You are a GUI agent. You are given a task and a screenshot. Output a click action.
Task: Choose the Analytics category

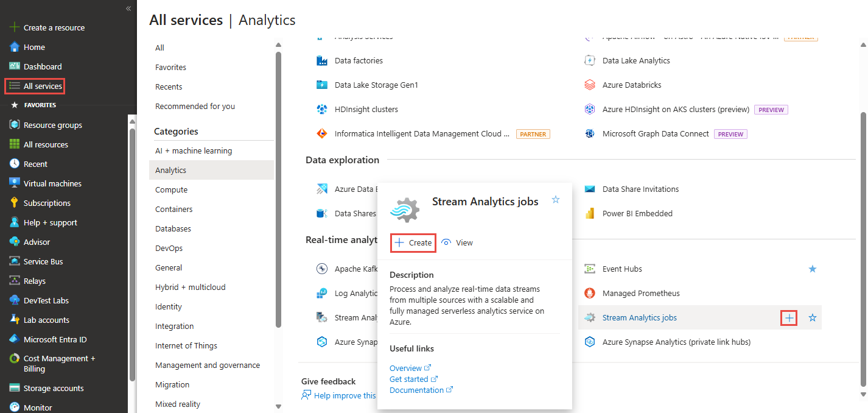(211, 170)
